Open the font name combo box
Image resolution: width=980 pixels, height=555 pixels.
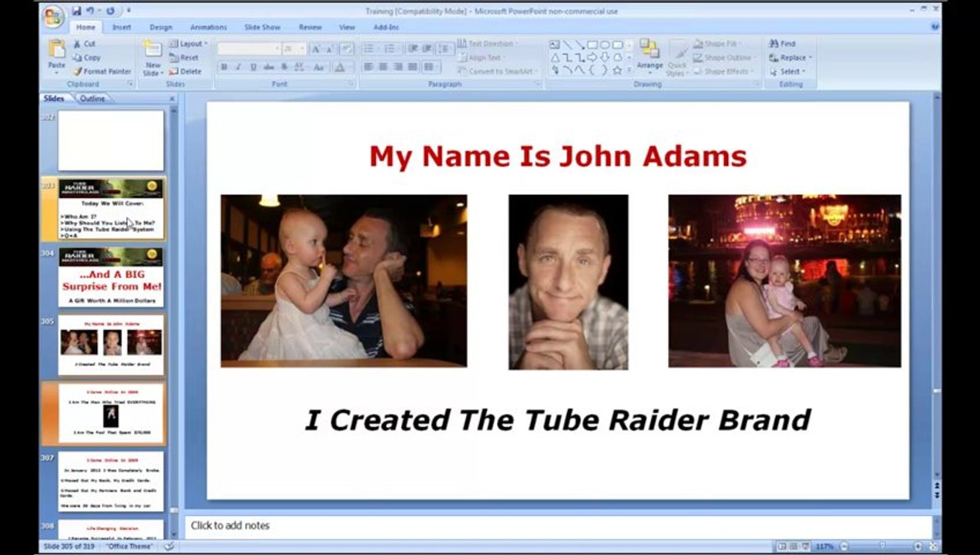tap(249, 49)
